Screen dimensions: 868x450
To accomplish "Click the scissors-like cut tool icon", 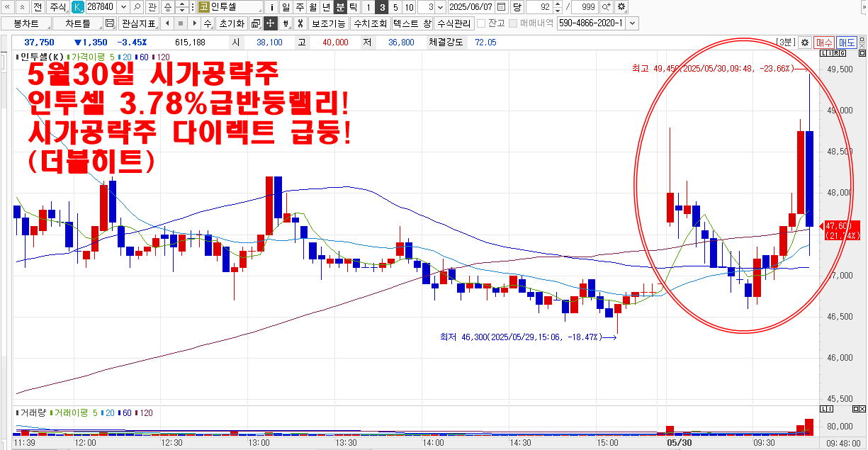I will click(300, 23).
